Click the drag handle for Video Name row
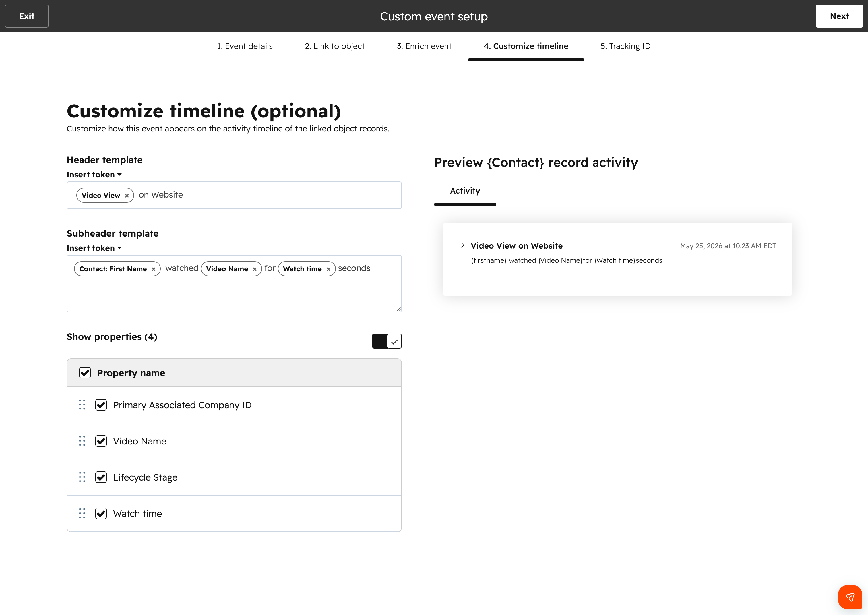This screenshot has height=615, width=868. [x=82, y=441]
